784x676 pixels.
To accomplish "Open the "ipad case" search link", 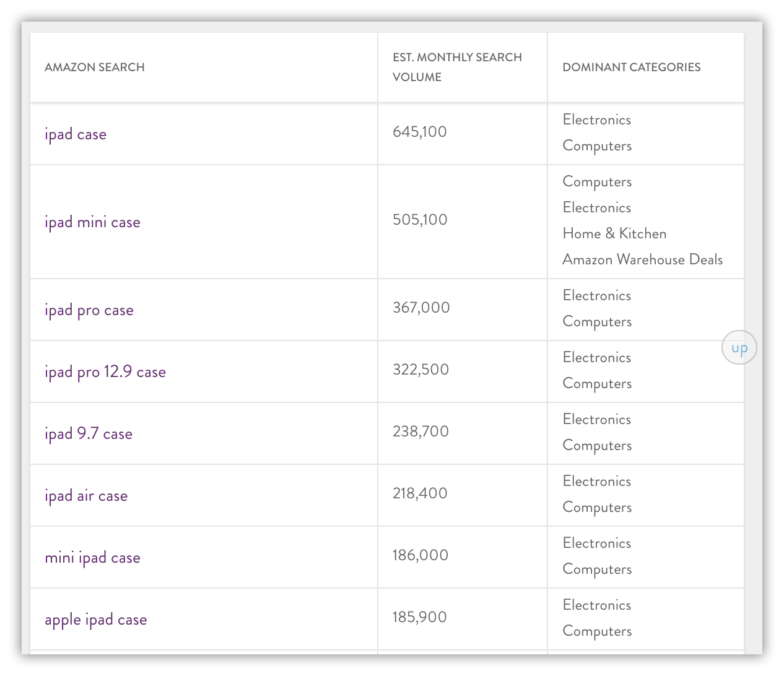I will pyautogui.click(x=76, y=134).
